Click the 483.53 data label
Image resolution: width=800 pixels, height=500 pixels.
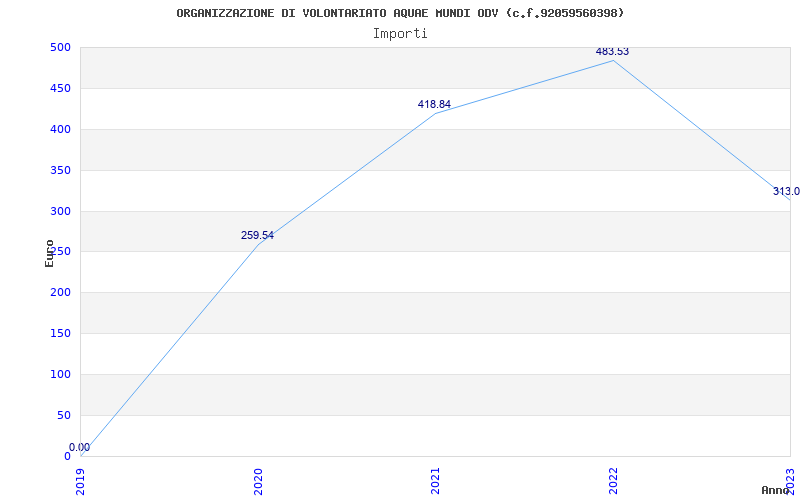tap(612, 52)
